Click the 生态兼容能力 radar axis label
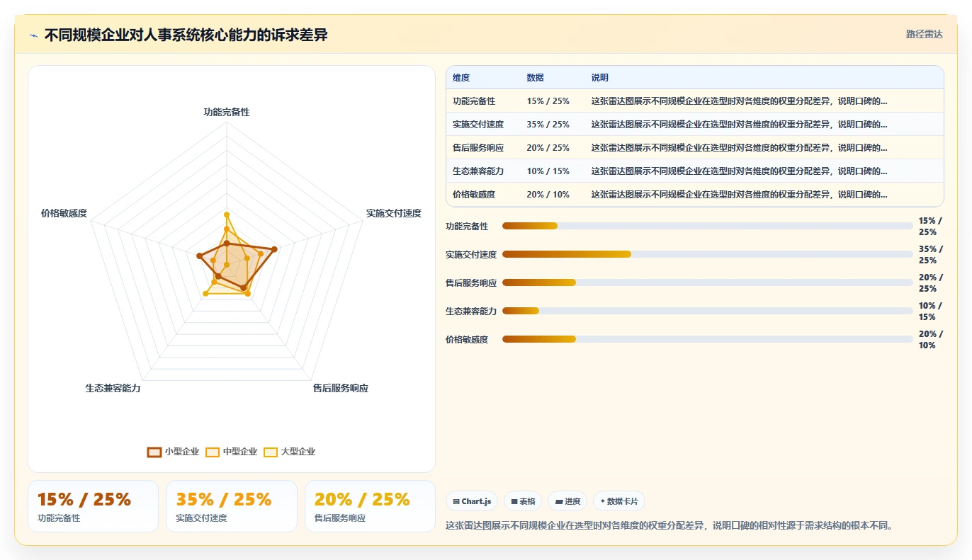The image size is (972, 560). click(113, 388)
